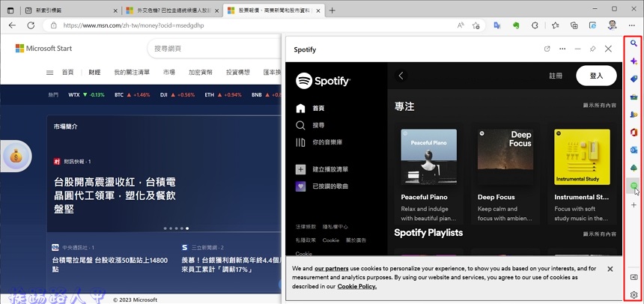The height and width of the screenshot is (304, 644).
Task: Click the Outlook icon in the sidebar
Action: [x=634, y=150]
